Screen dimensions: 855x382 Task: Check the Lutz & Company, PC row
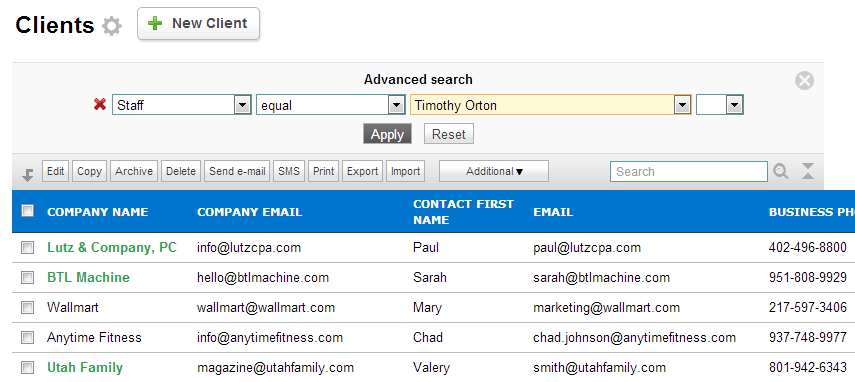[x=27, y=248]
